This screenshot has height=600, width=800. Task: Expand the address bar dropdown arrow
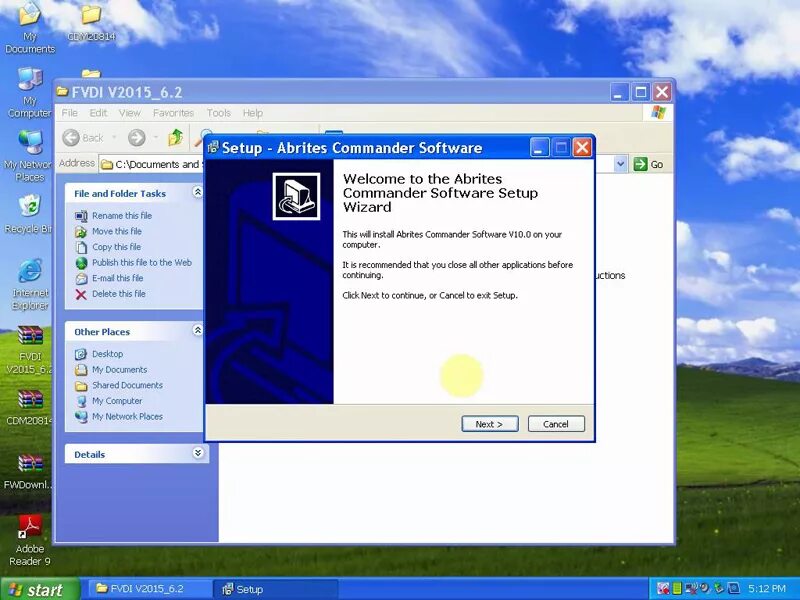(620, 164)
